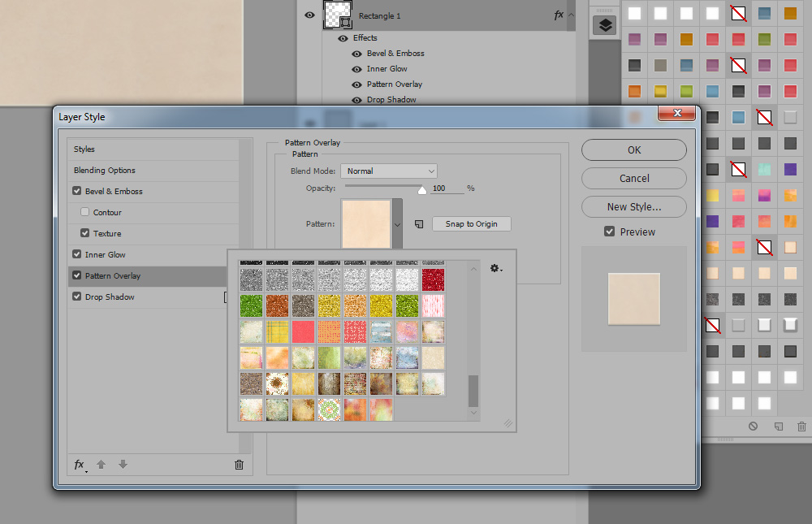The image size is (812, 524).
Task: Choose the red glitter pattern
Action: click(x=433, y=280)
